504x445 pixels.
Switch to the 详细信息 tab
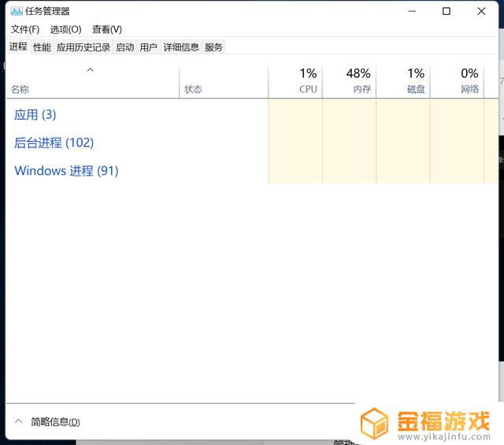tap(181, 47)
